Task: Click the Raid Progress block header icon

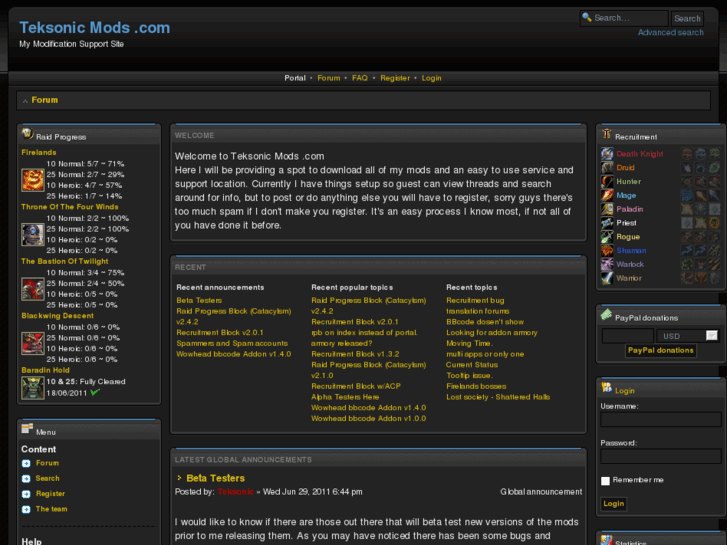Action: (x=27, y=134)
